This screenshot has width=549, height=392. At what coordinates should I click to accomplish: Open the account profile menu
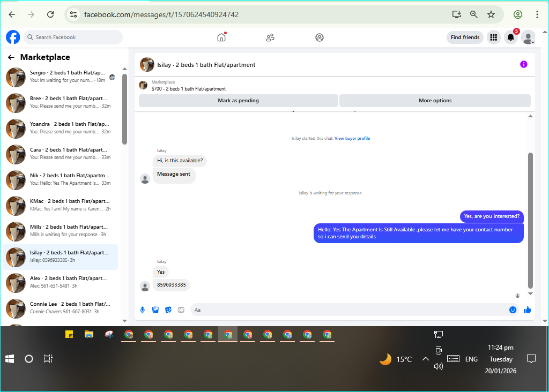point(528,37)
